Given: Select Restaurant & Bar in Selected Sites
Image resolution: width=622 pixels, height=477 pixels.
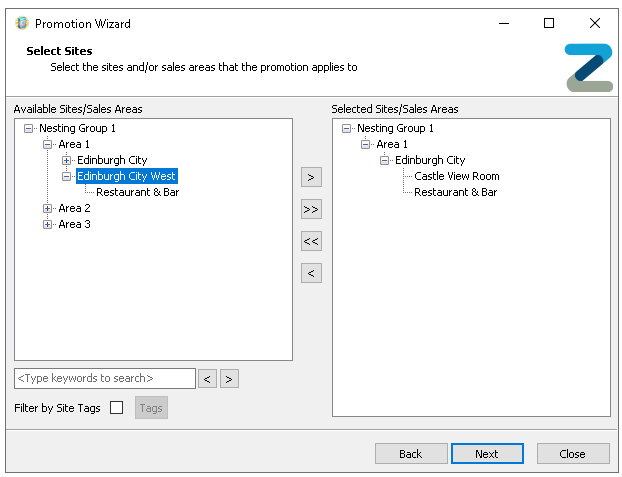Looking at the screenshot, I should [455, 192].
